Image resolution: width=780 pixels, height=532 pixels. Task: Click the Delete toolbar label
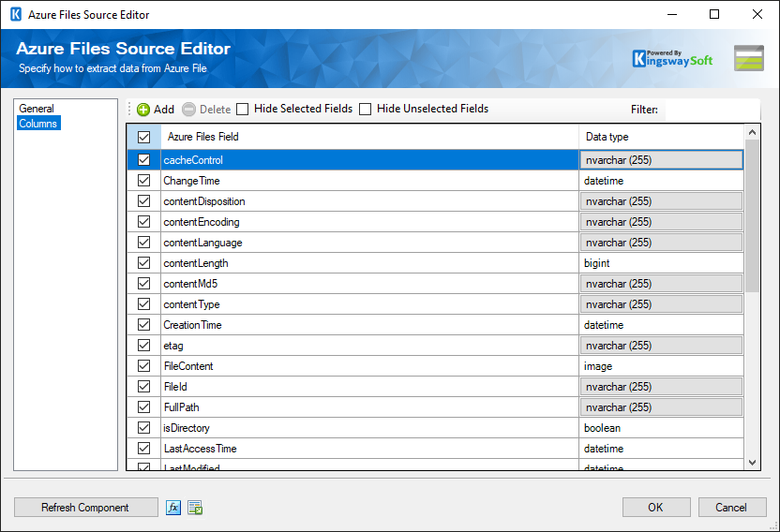coord(215,110)
